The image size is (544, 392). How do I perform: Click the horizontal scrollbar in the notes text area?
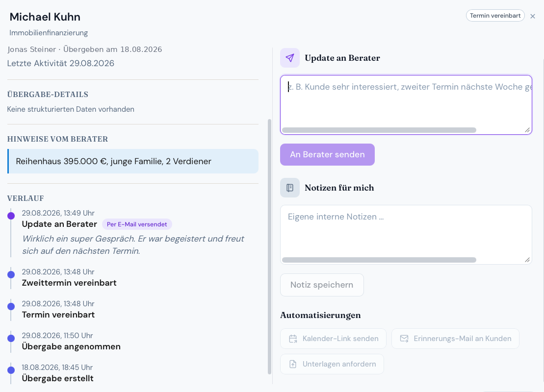pos(379,260)
